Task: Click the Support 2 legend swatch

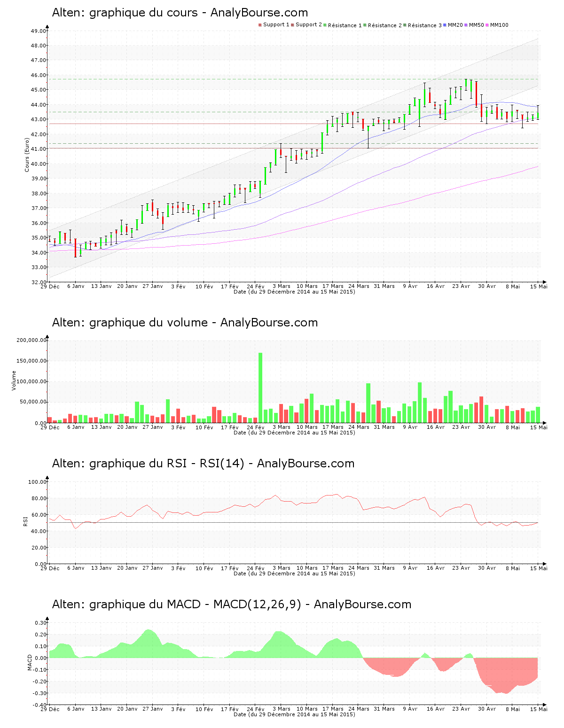Action: pos(292,25)
